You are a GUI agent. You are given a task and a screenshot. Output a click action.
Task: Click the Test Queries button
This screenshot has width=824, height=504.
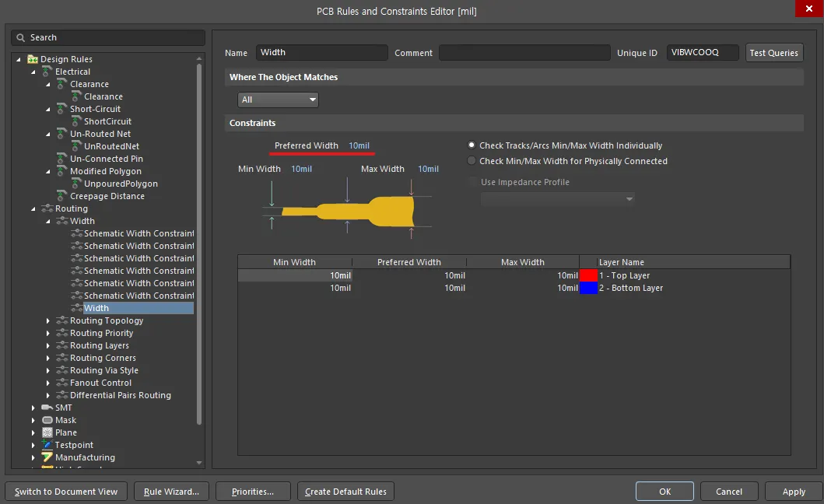tap(774, 53)
